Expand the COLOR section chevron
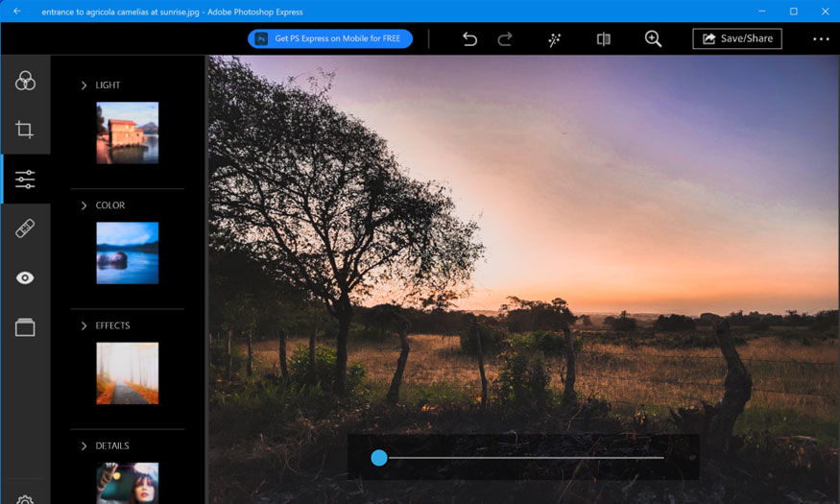 [84, 205]
